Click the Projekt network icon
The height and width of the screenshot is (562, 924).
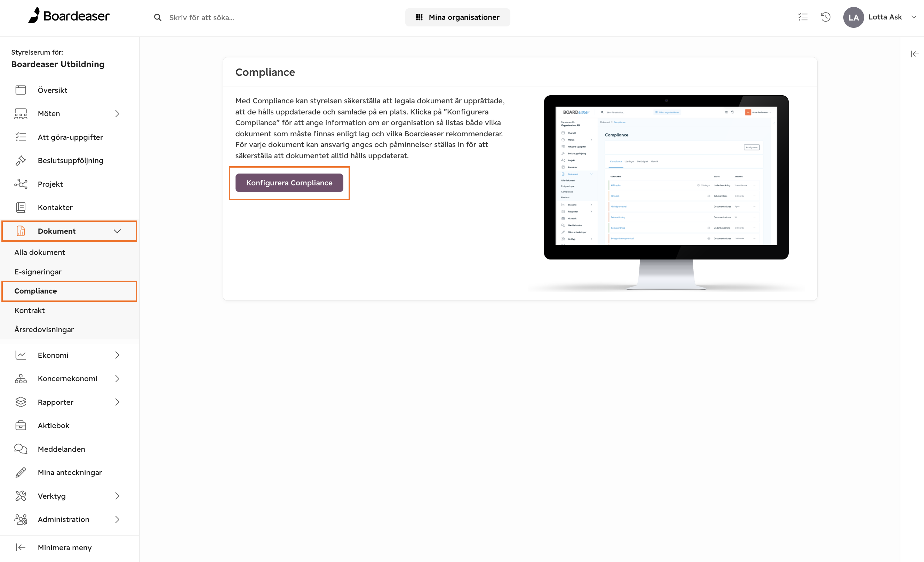point(21,184)
